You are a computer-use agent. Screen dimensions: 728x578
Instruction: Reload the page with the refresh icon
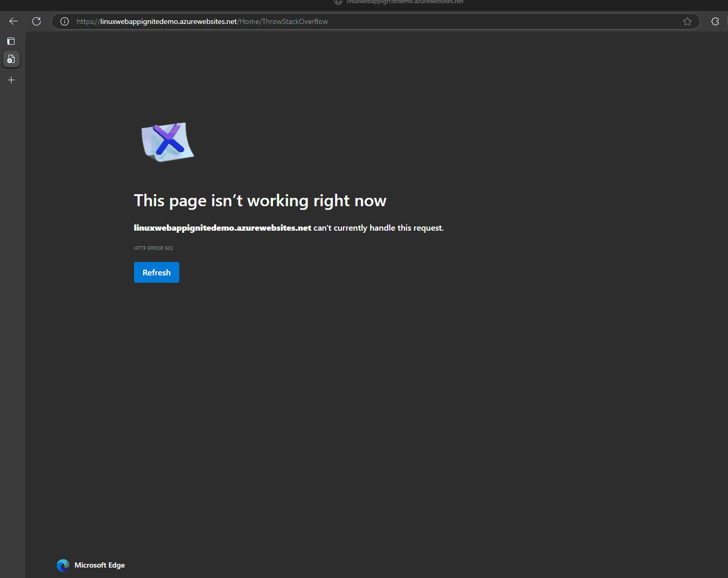(36, 21)
